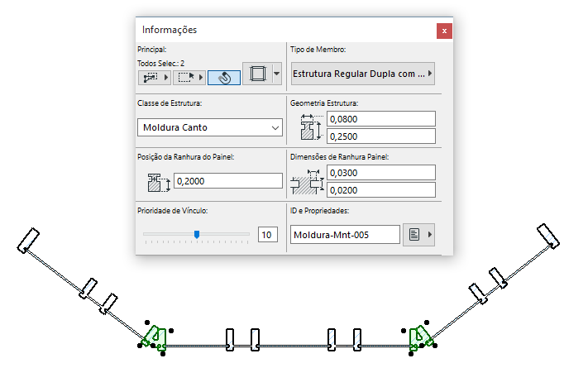Edit the panel groove position field 0,2000
The width and height of the screenshot is (588, 387).
(228, 181)
